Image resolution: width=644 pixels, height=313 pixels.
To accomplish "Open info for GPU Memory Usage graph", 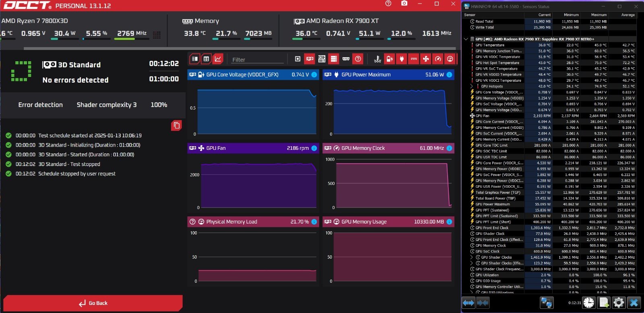I will (x=449, y=222).
